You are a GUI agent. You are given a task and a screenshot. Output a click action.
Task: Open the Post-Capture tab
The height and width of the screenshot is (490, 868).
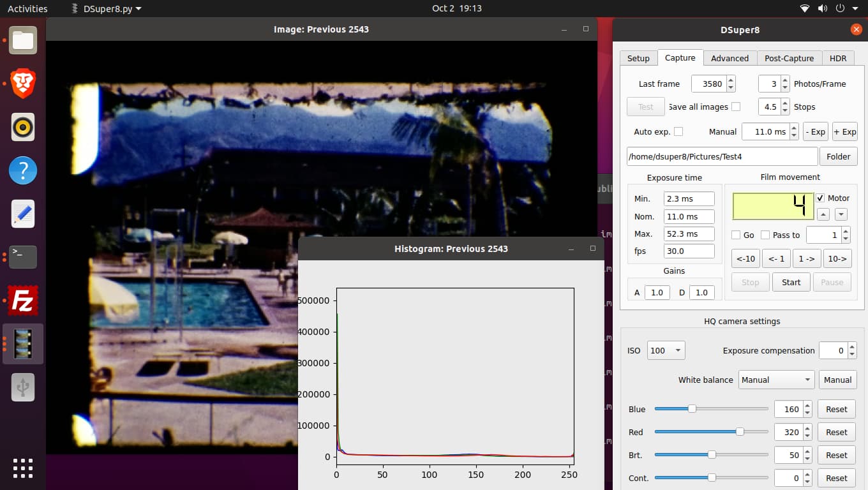coord(789,58)
